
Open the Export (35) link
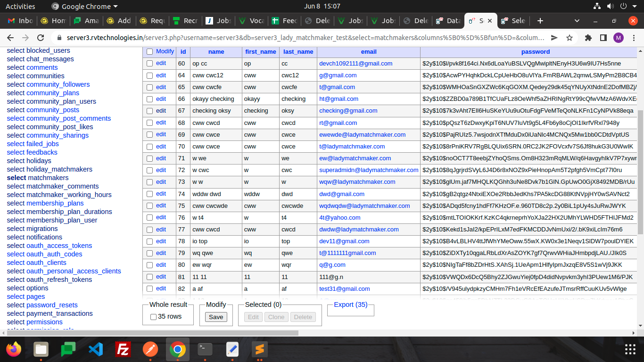tap(350, 304)
